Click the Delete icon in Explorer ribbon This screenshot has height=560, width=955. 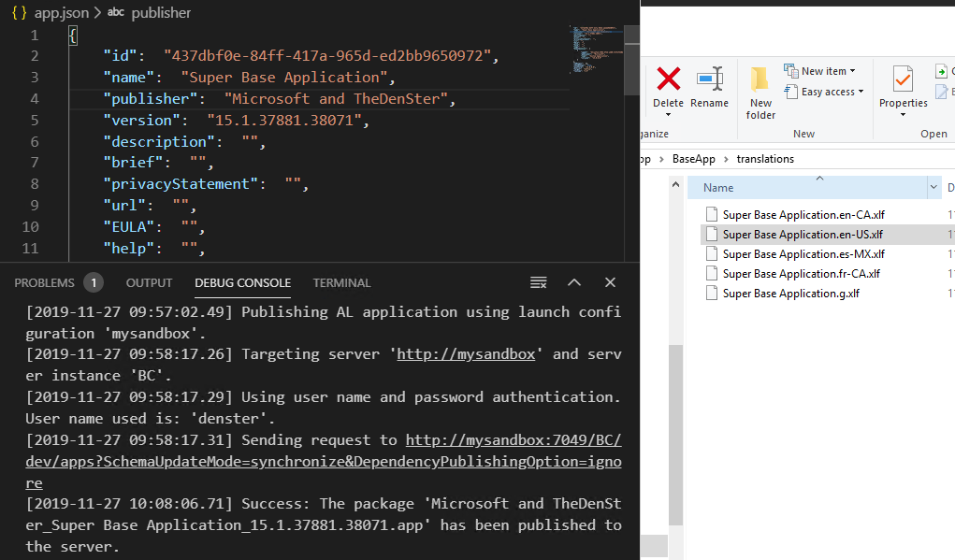(668, 79)
